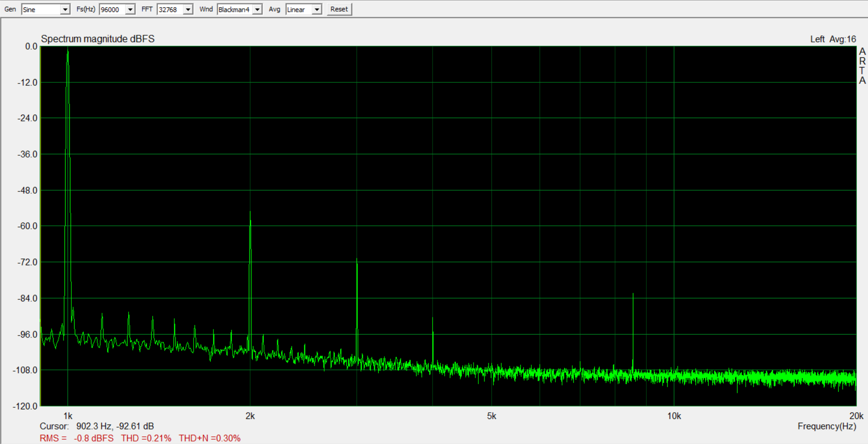Select the 'Spectrum magnitude dBFS' title text

(x=98, y=39)
